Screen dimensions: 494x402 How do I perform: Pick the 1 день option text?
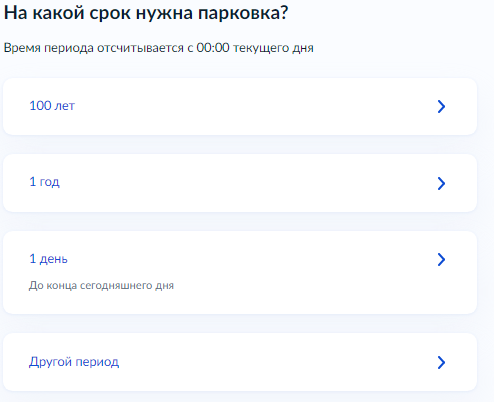click(48, 259)
